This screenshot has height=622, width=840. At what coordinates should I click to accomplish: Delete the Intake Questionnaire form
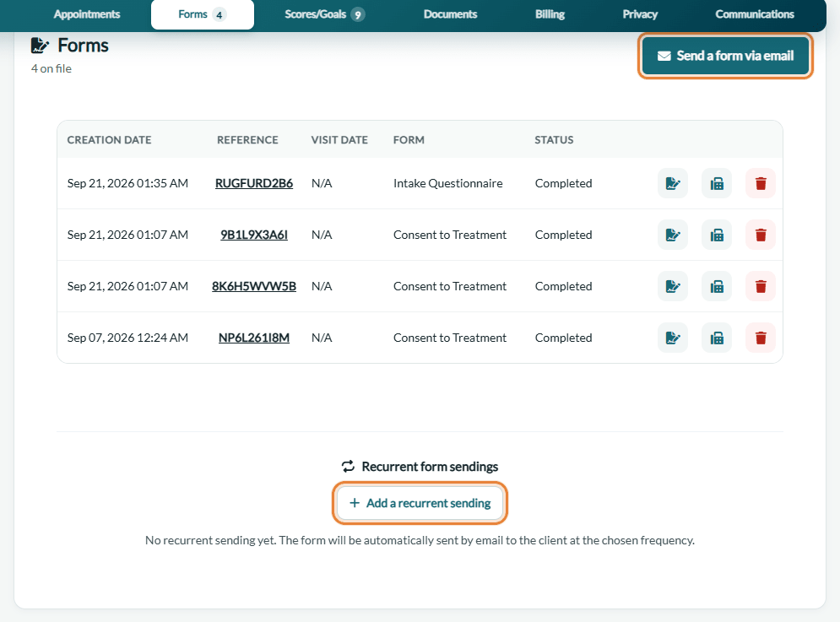(x=760, y=183)
